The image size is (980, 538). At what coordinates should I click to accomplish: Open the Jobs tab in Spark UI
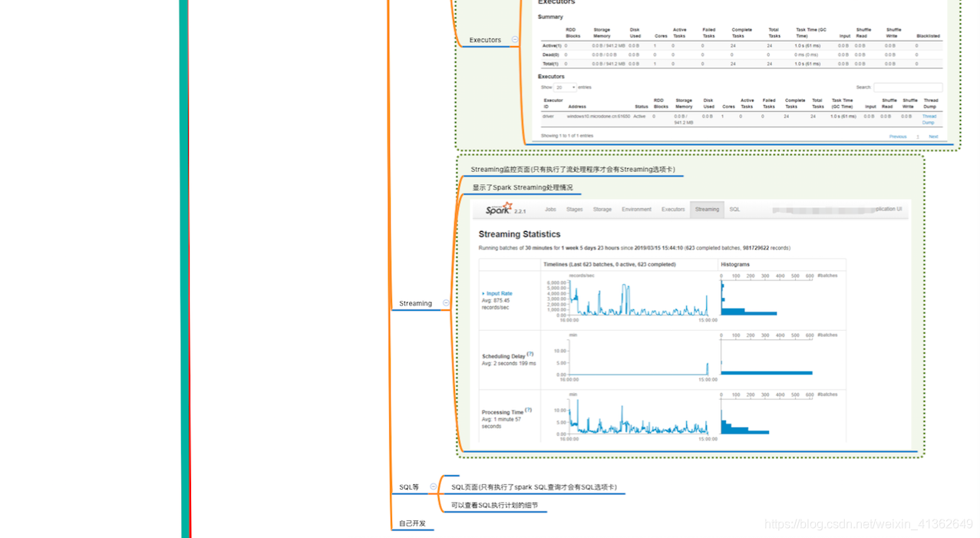point(550,210)
